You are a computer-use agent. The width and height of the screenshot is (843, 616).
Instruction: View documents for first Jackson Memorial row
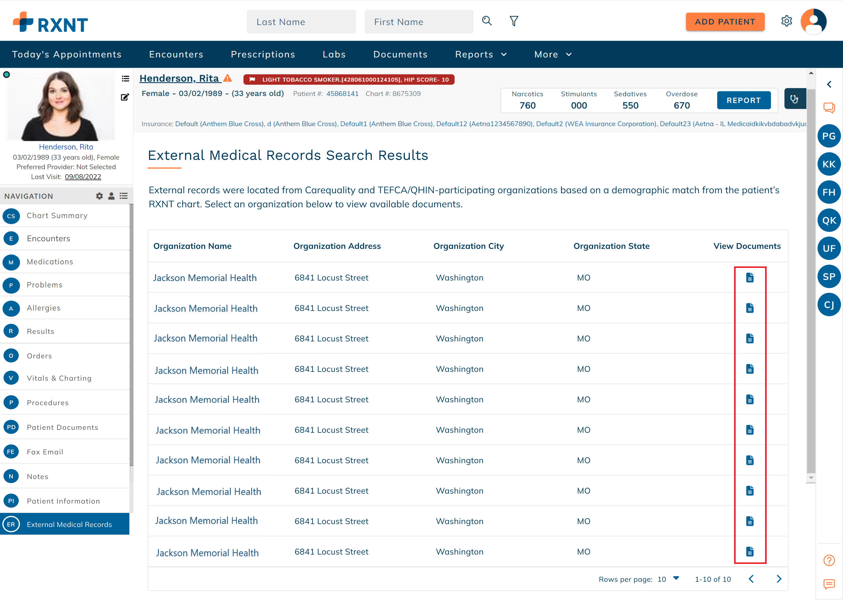[750, 278]
